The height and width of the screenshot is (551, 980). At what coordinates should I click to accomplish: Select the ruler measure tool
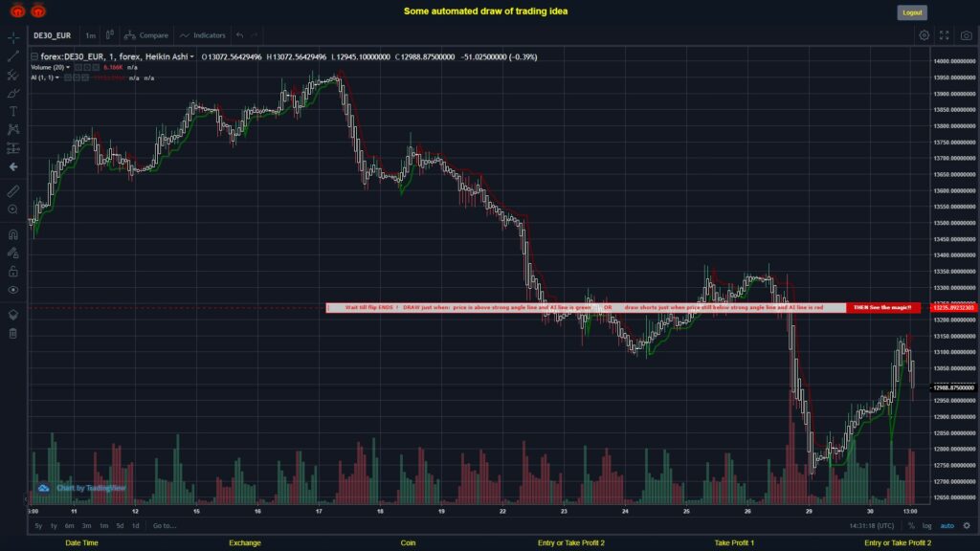(x=13, y=191)
